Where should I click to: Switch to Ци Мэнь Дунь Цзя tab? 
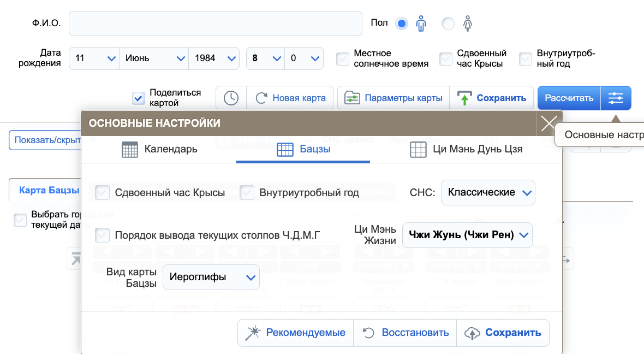point(467,149)
